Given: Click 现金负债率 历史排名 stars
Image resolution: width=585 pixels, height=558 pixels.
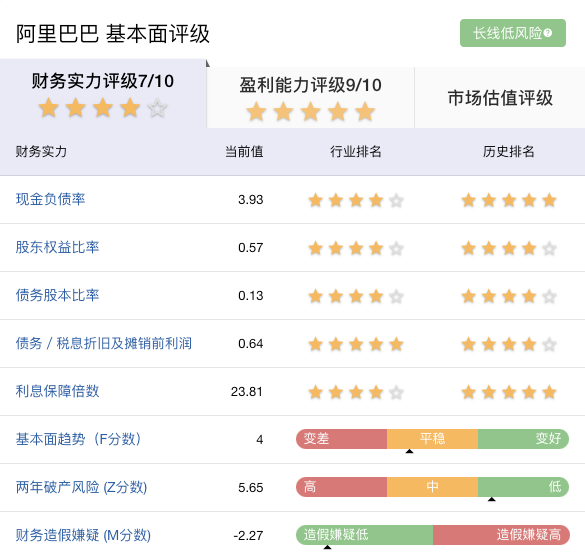Looking at the screenshot, I should tap(509, 200).
